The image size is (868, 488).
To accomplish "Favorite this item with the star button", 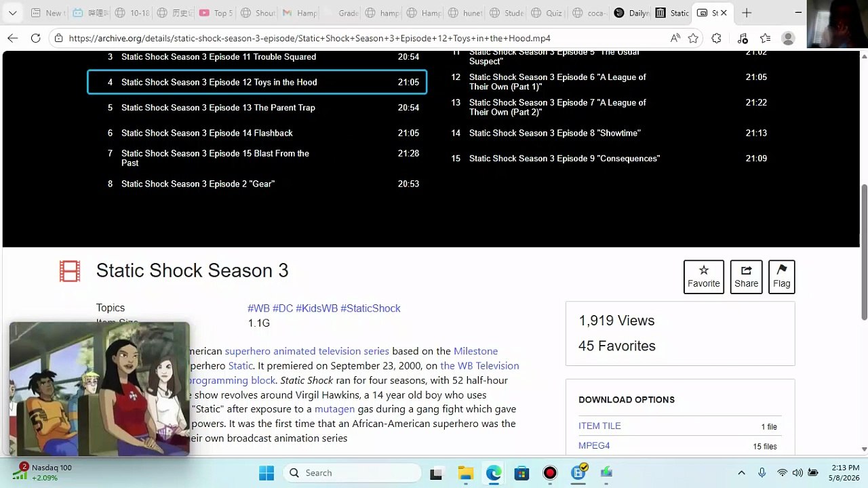I will (704, 277).
